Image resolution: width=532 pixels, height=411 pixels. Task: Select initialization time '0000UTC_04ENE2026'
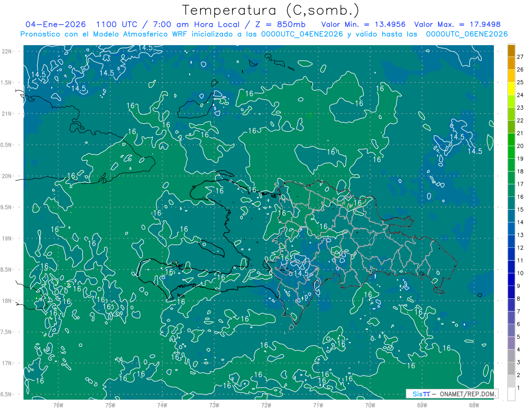302,34
